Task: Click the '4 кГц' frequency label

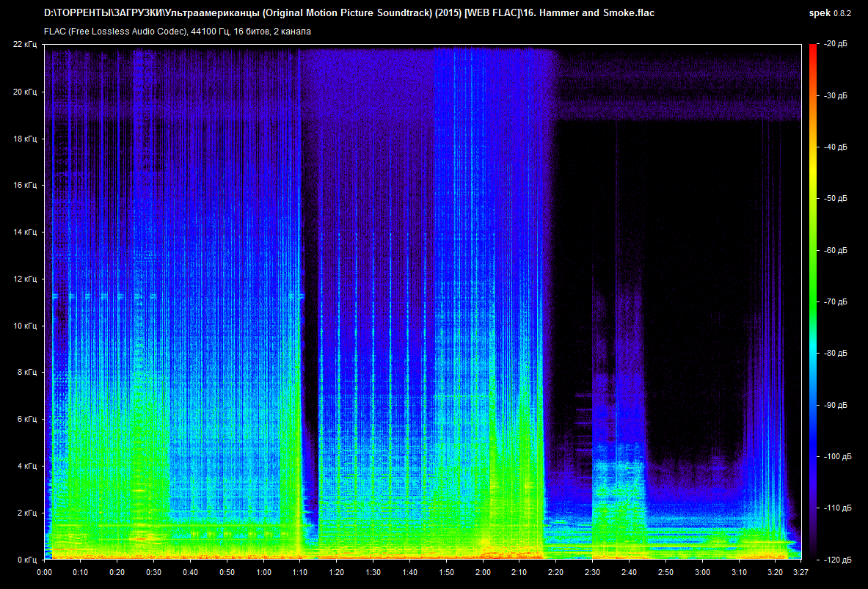Action: coord(26,466)
